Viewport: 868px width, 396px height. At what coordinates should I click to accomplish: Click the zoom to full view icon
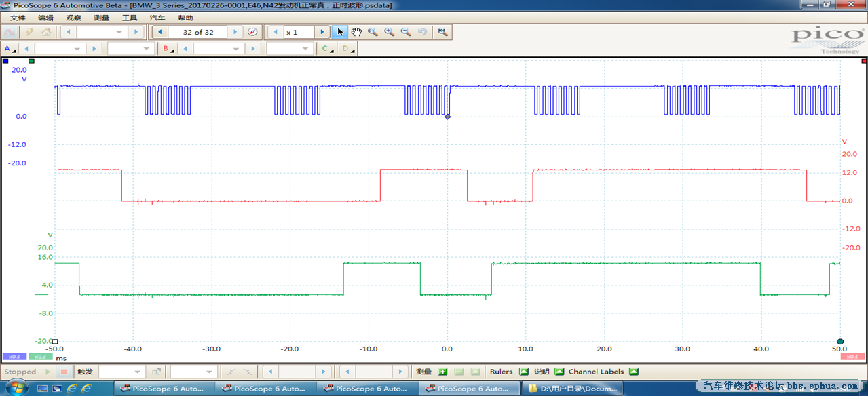pos(442,32)
